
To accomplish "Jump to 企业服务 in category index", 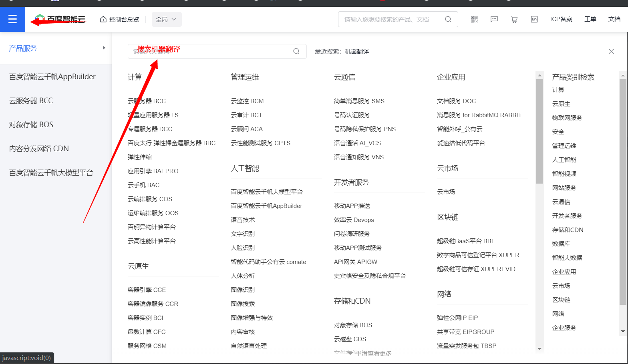I will [x=564, y=328].
